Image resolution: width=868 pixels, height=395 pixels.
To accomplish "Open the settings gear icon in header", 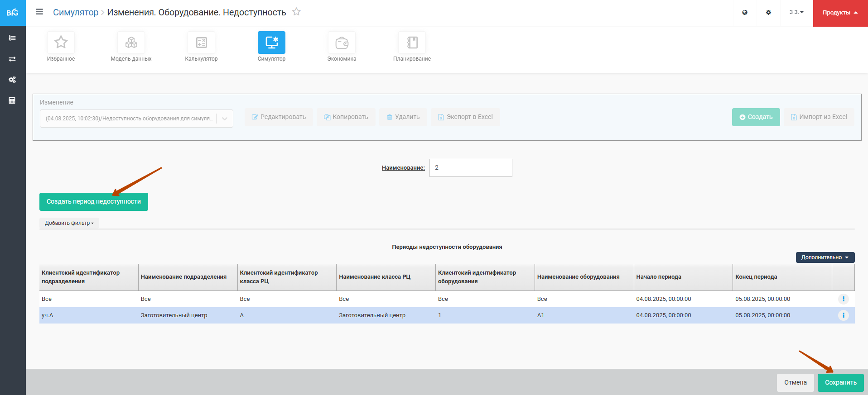I will click(x=768, y=13).
